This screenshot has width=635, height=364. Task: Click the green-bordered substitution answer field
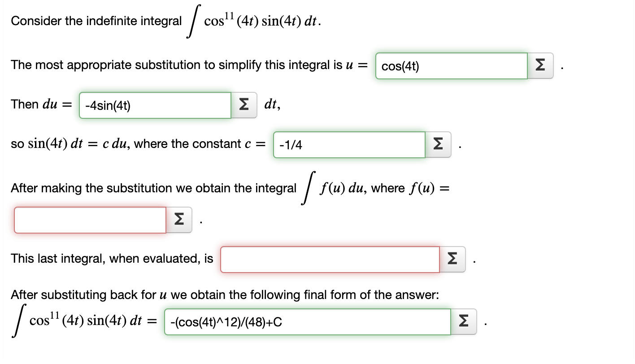[451, 65]
